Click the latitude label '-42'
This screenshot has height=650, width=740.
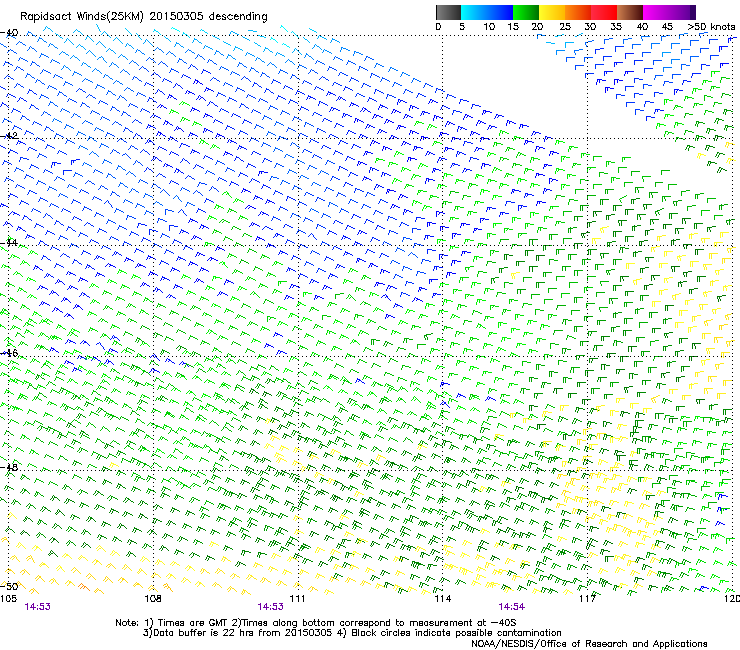(9, 136)
